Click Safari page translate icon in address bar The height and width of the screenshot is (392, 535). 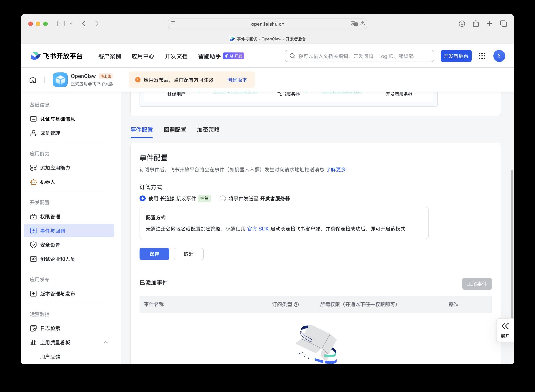click(x=354, y=24)
